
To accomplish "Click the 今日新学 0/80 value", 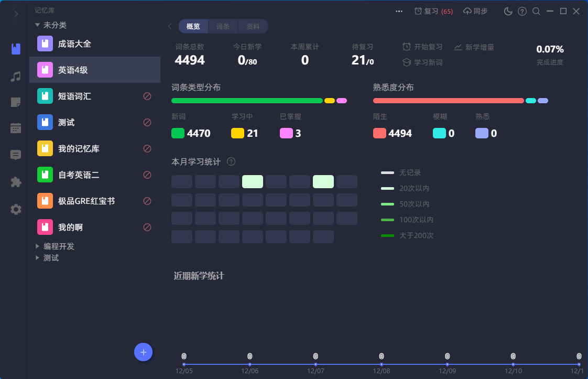I will click(247, 60).
